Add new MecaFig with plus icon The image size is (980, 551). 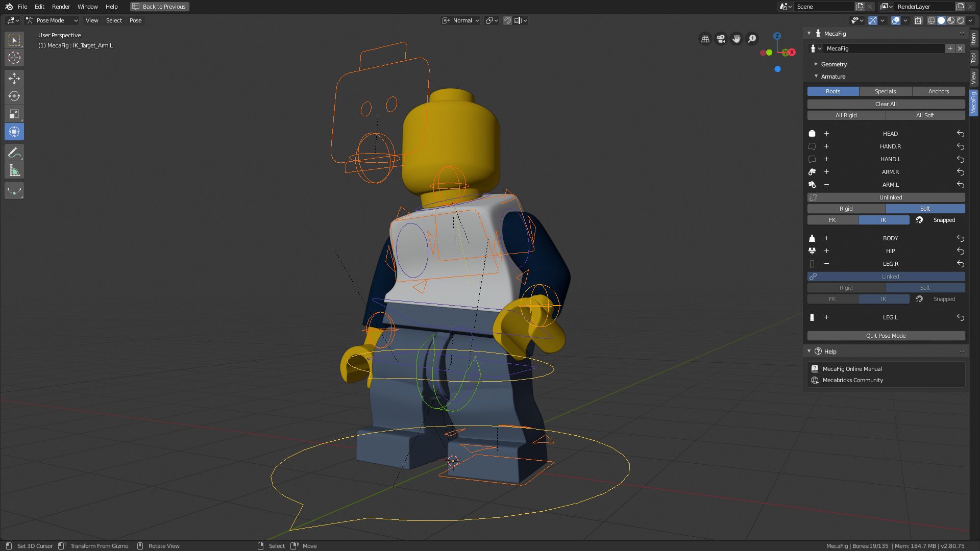tap(950, 48)
